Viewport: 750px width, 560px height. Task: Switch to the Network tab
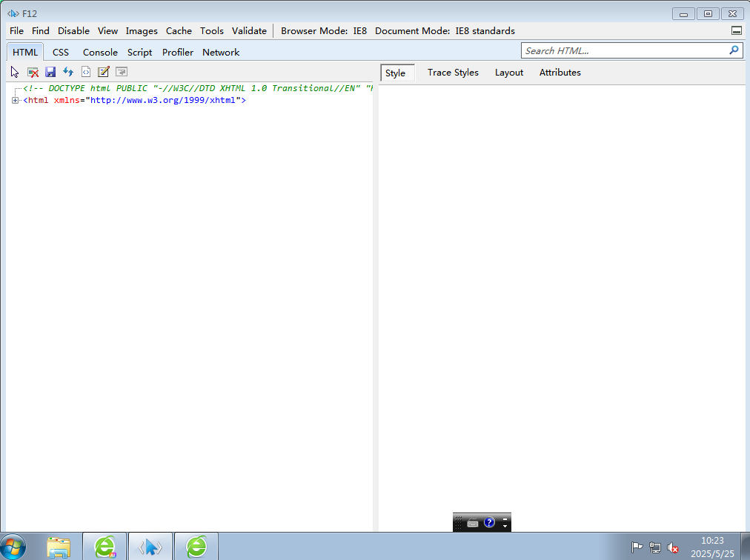point(221,53)
